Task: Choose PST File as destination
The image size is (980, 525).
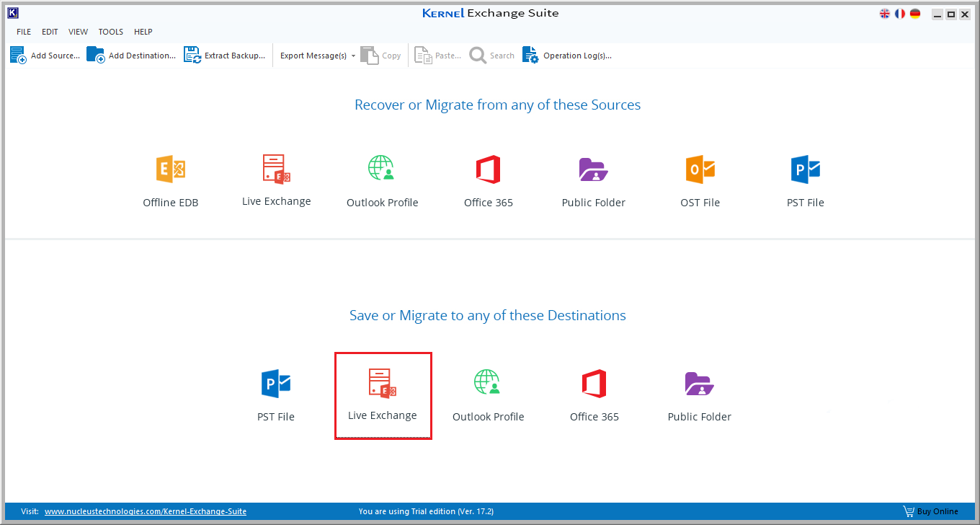Action: [x=276, y=396]
